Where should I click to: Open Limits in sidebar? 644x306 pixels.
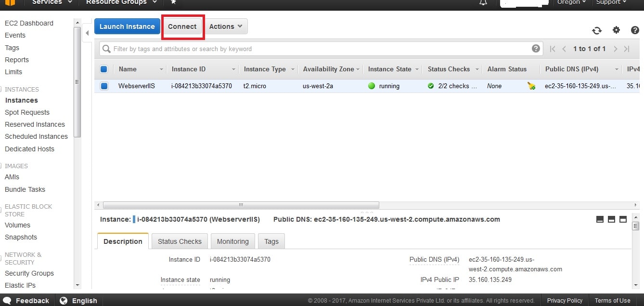click(13, 72)
